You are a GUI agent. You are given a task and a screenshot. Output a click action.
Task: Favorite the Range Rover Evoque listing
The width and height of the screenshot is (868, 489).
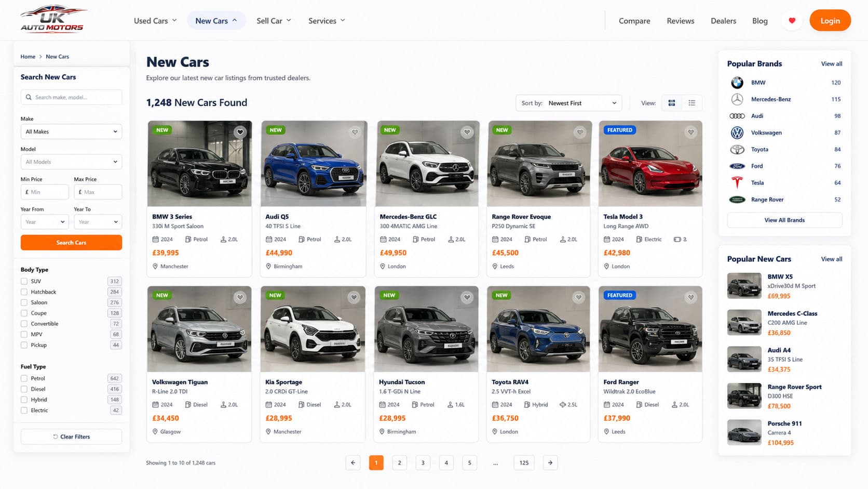(580, 132)
